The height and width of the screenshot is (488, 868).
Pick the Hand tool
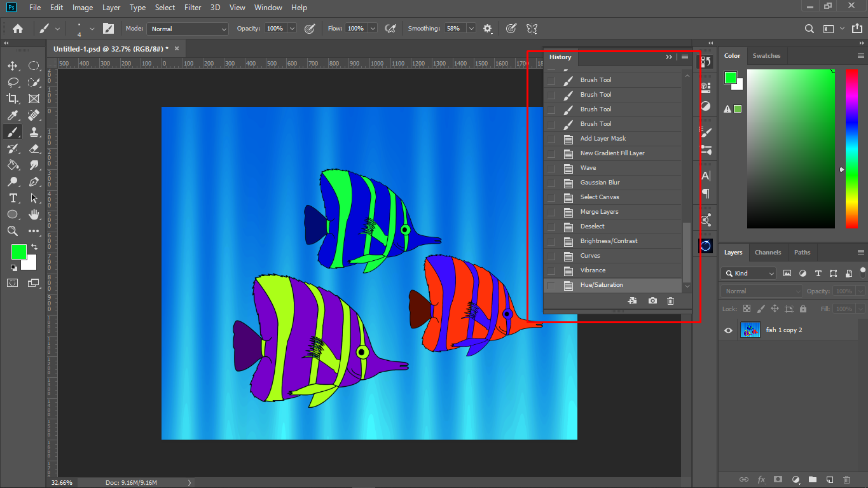[x=34, y=214]
